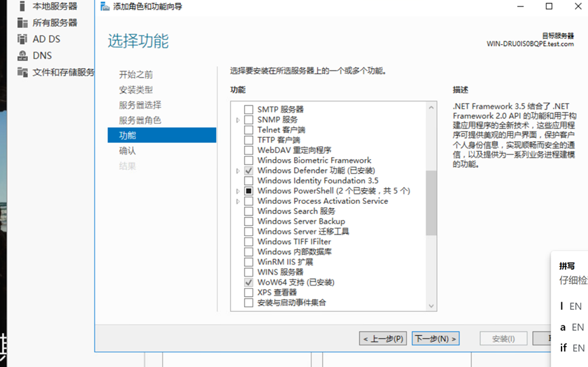Select the WinRM IIS 扩展 label

[x=285, y=262]
